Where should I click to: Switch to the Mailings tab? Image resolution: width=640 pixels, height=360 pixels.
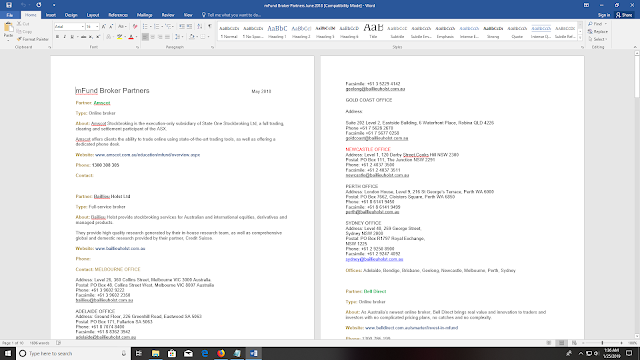[144, 15]
